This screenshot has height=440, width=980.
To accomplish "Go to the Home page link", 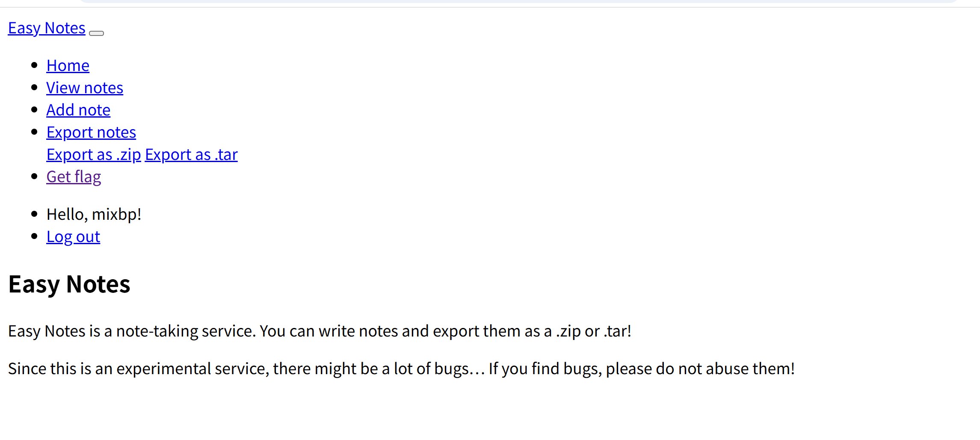I will tap(68, 66).
